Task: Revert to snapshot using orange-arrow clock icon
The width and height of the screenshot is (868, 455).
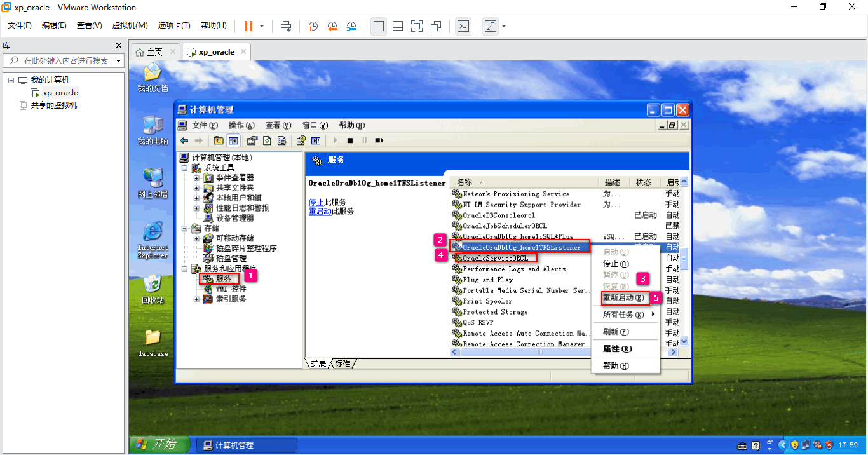Action: pyautogui.click(x=332, y=26)
